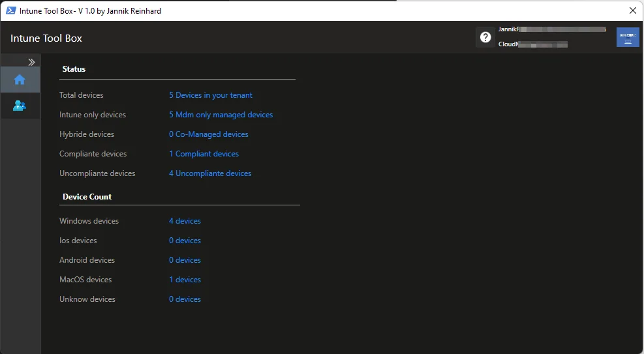
Task: Click the Cloud tenant name text
Action: [x=532, y=44]
